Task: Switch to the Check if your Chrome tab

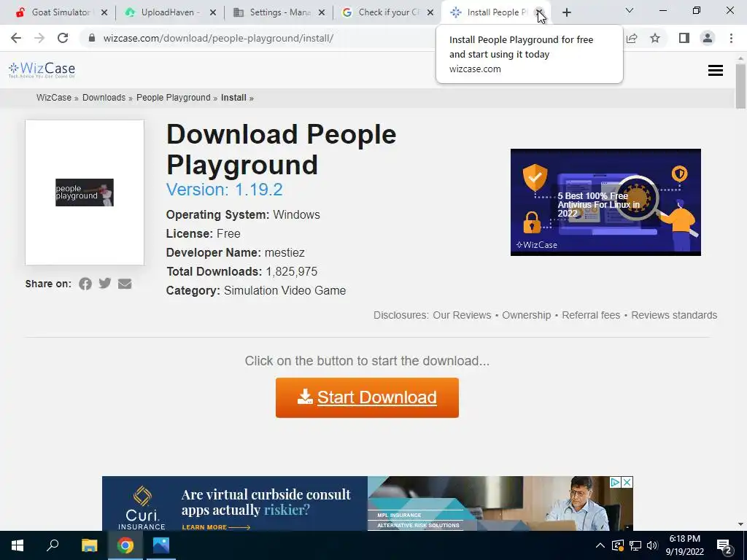Action: [x=387, y=13]
